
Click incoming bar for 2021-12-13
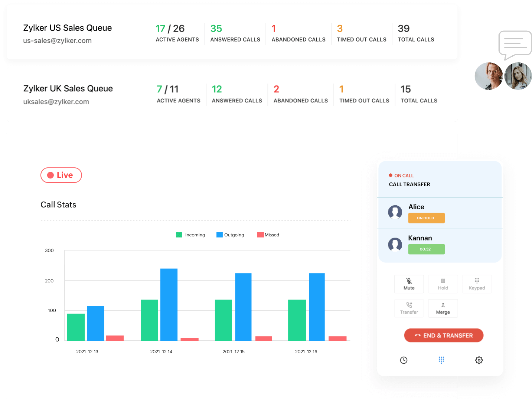coord(76,327)
